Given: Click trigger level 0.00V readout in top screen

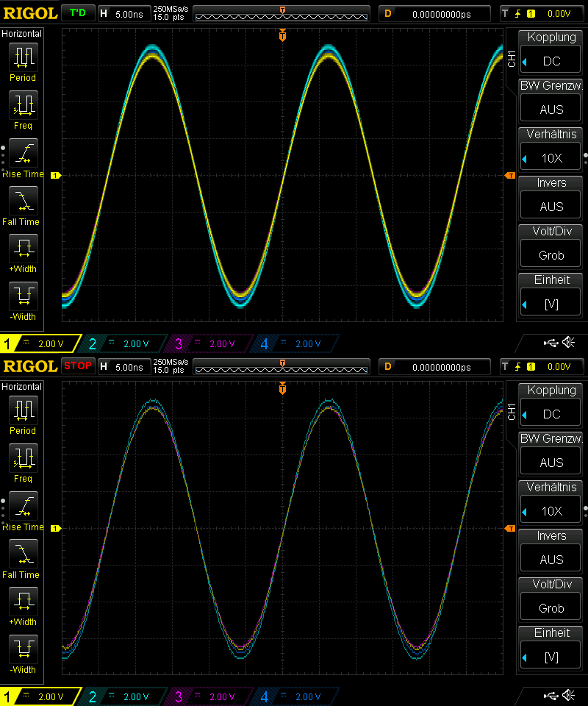Looking at the screenshot, I should pos(559,14).
